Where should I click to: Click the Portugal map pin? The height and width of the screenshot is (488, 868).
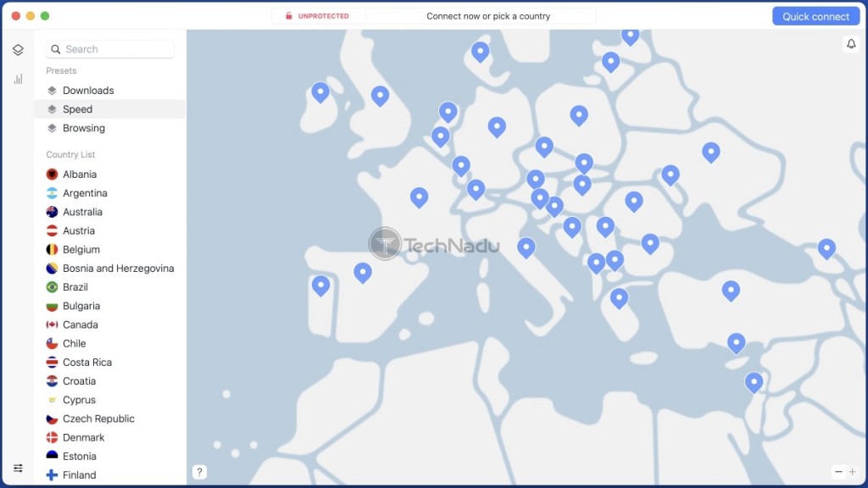coord(320,286)
